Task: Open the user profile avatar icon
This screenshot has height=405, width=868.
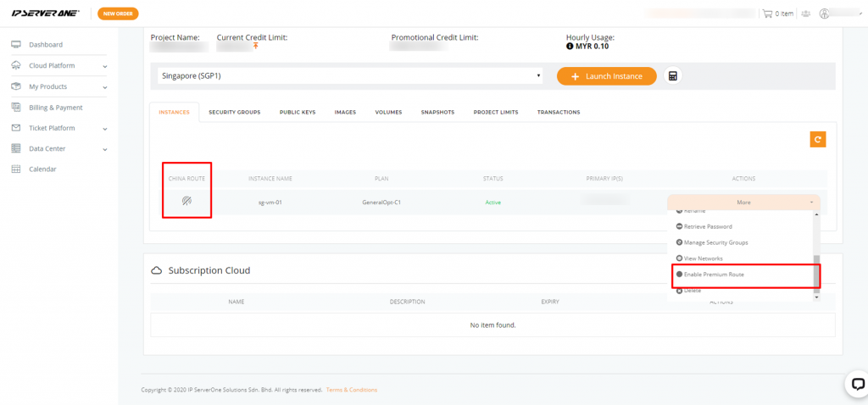Action: point(825,14)
